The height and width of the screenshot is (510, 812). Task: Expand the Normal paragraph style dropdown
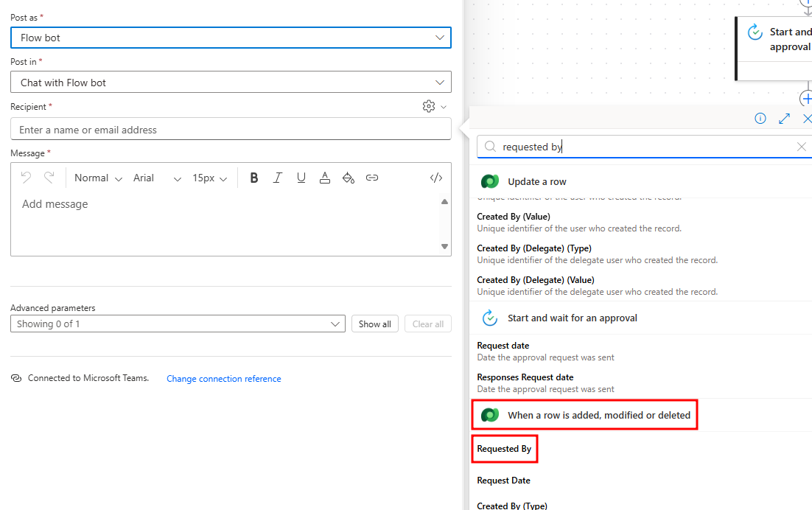[98, 178]
